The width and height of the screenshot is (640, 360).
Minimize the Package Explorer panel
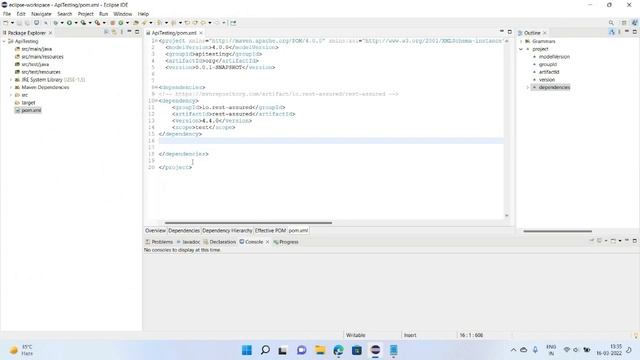pos(129,31)
